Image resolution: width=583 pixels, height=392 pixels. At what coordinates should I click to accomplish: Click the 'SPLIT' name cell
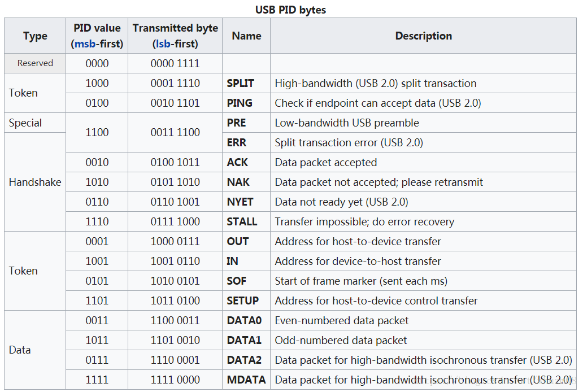pyautogui.click(x=246, y=83)
